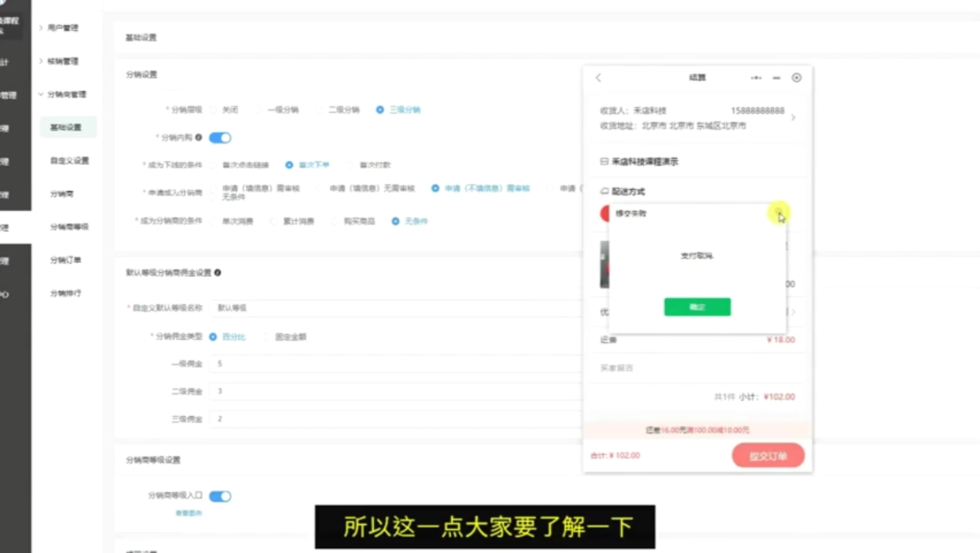Click the link below 分销商等级入口 switch
This screenshot has height=553, width=980.
click(189, 513)
